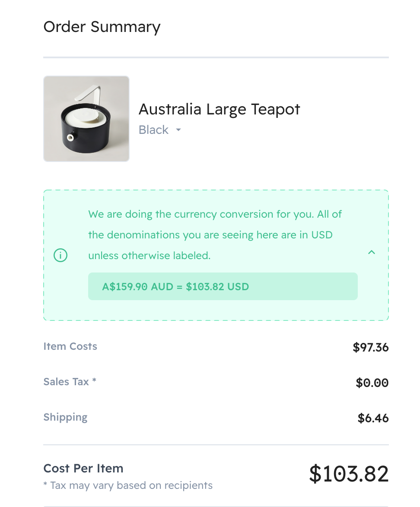This screenshot has height=507, width=420.
Task: Click the Item Costs label
Action: point(70,346)
